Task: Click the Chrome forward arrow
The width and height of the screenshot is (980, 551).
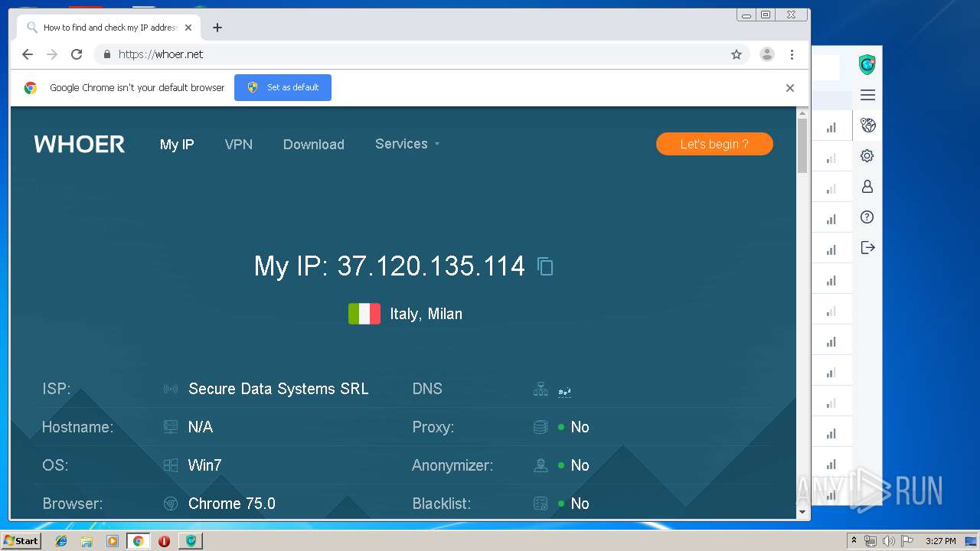Action: tap(52, 54)
